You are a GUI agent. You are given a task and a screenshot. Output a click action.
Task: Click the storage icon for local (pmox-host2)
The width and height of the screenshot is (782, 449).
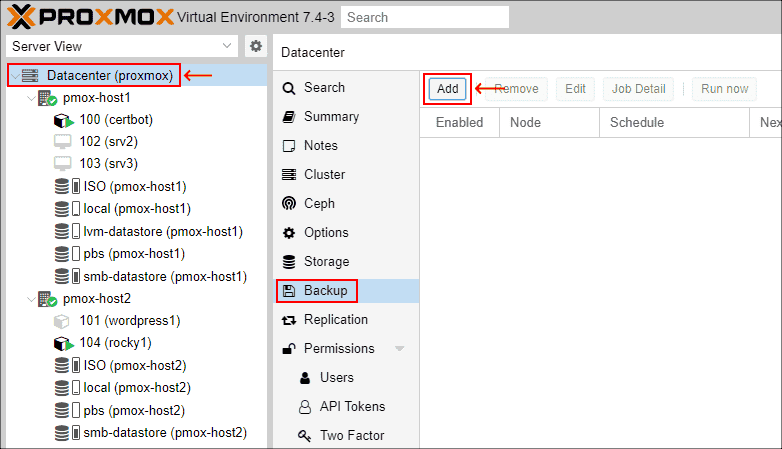(67, 388)
